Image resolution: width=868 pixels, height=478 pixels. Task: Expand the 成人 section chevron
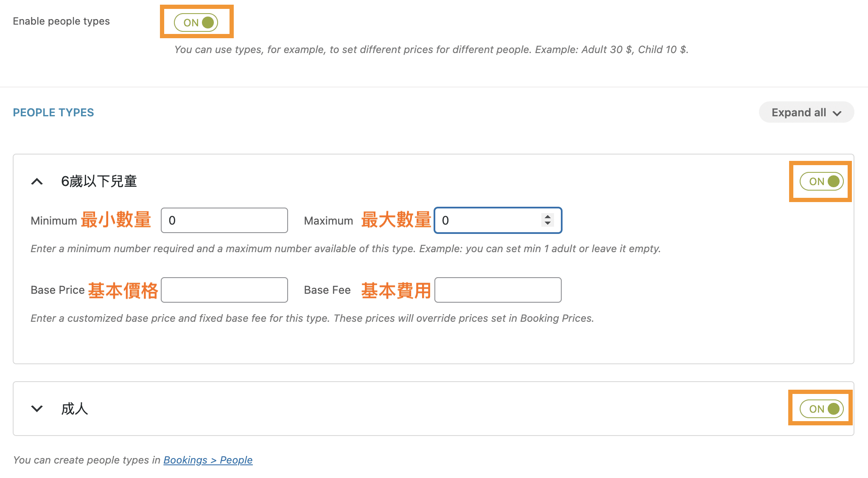37,409
